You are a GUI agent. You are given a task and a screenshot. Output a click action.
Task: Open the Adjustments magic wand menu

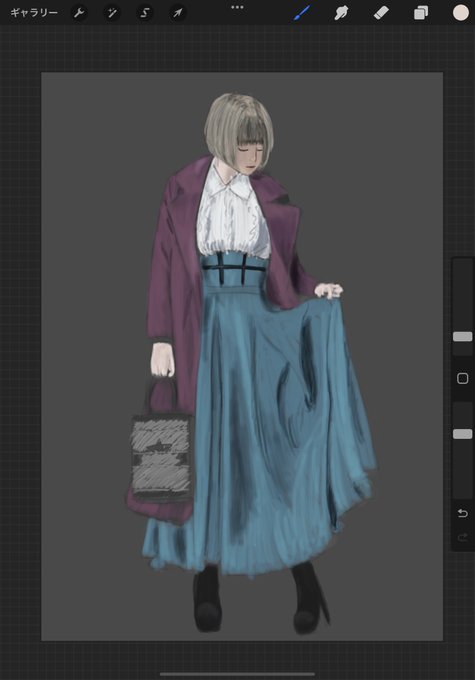point(112,13)
